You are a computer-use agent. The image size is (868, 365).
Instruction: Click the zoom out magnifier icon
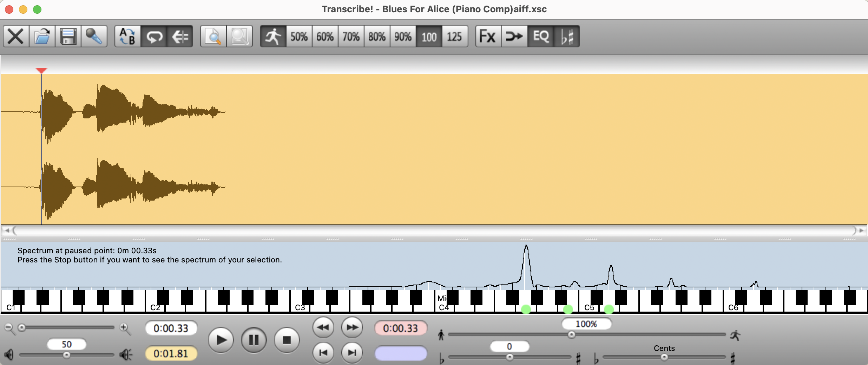coord(9,328)
